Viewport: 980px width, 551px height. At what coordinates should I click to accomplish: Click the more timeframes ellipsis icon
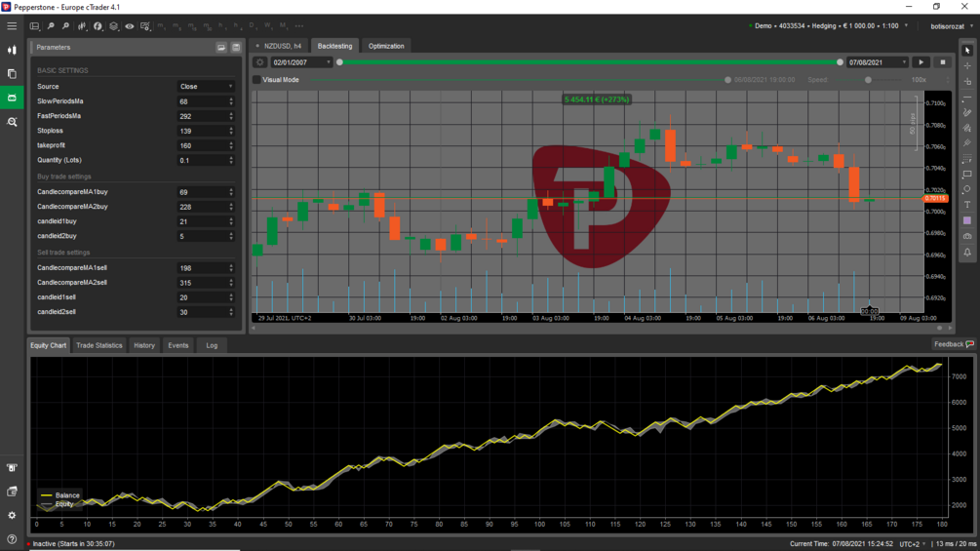(x=299, y=26)
